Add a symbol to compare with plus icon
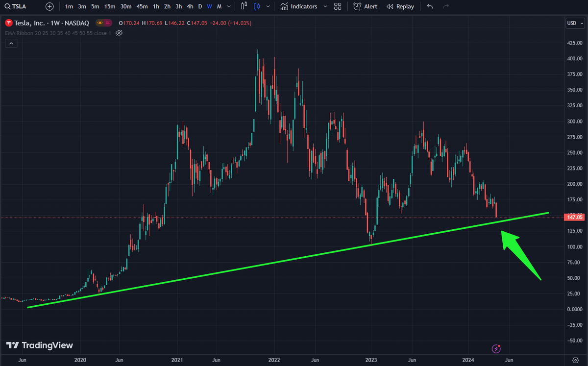The height and width of the screenshot is (366, 588). click(x=49, y=6)
